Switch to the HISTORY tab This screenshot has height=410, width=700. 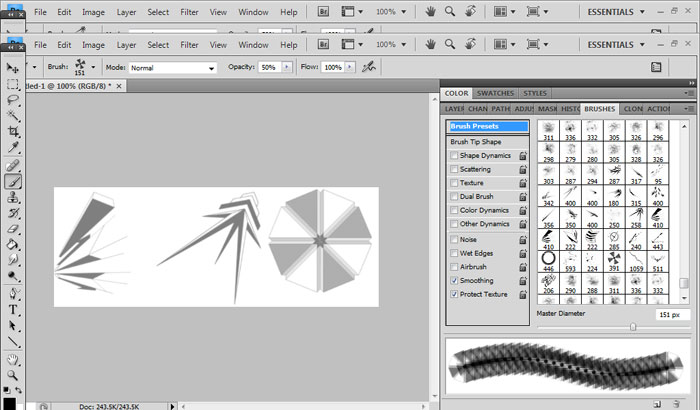pyautogui.click(x=570, y=109)
